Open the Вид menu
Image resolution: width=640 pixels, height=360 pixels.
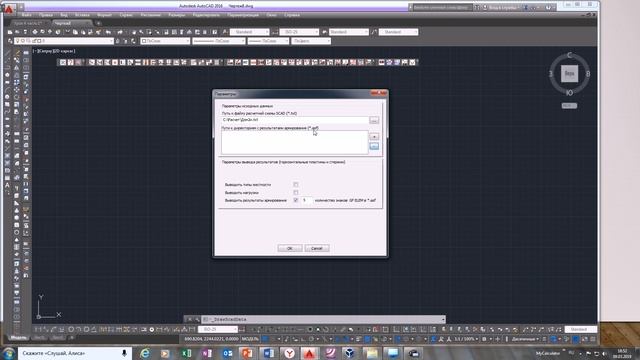(64, 15)
